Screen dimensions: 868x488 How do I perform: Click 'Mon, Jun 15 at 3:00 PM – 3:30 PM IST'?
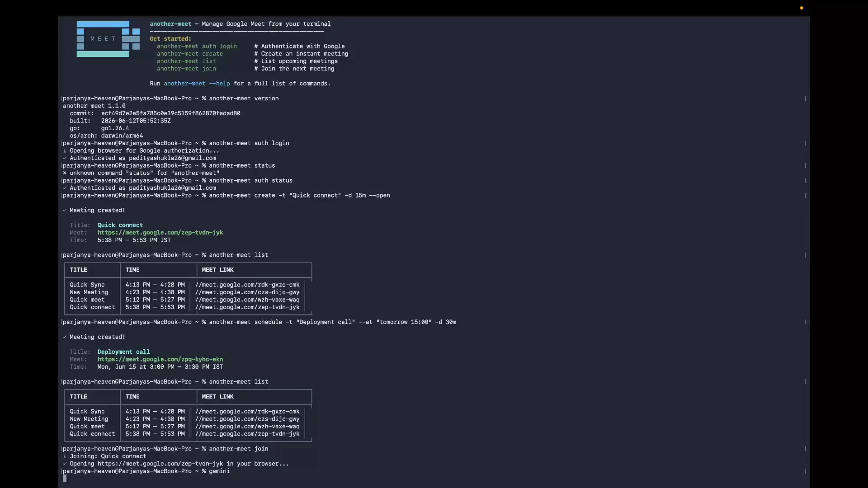click(160, 367)
